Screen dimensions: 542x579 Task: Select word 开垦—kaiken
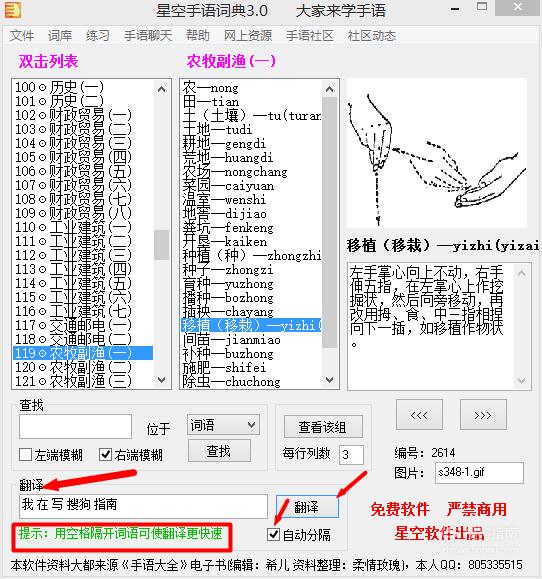(x=251, y=242)
